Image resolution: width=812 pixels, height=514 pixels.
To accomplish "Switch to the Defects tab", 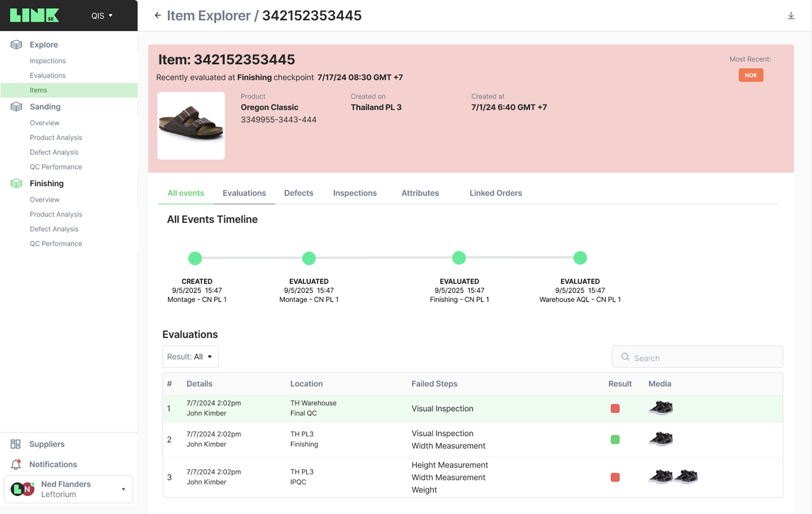I will point(298,193).
